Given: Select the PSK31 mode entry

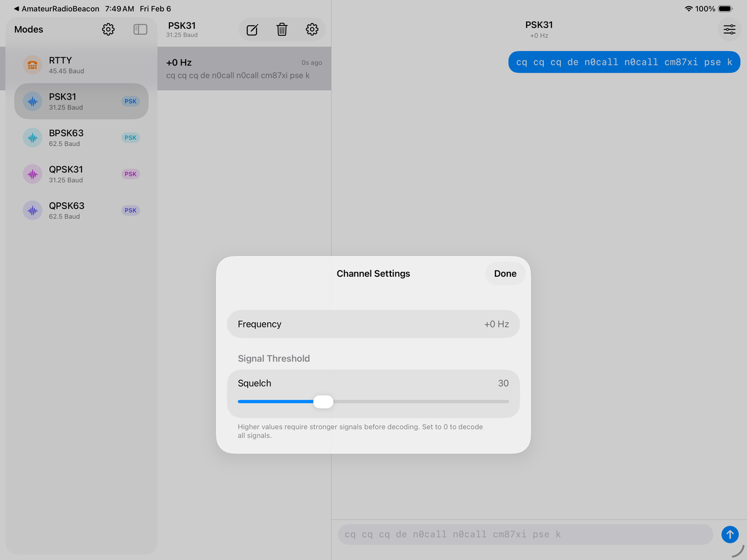Looking at the screenshot, I should point(81,101).
